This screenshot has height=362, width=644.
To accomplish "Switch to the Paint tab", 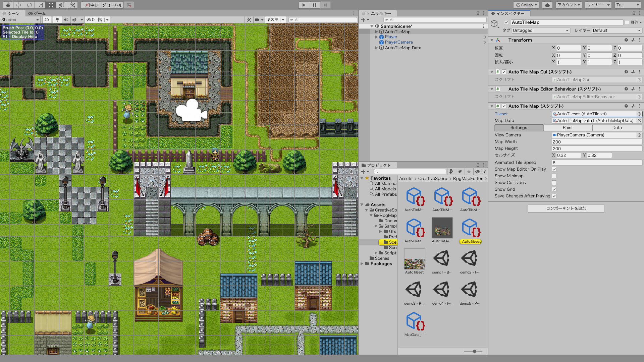I will pos(568,127).
